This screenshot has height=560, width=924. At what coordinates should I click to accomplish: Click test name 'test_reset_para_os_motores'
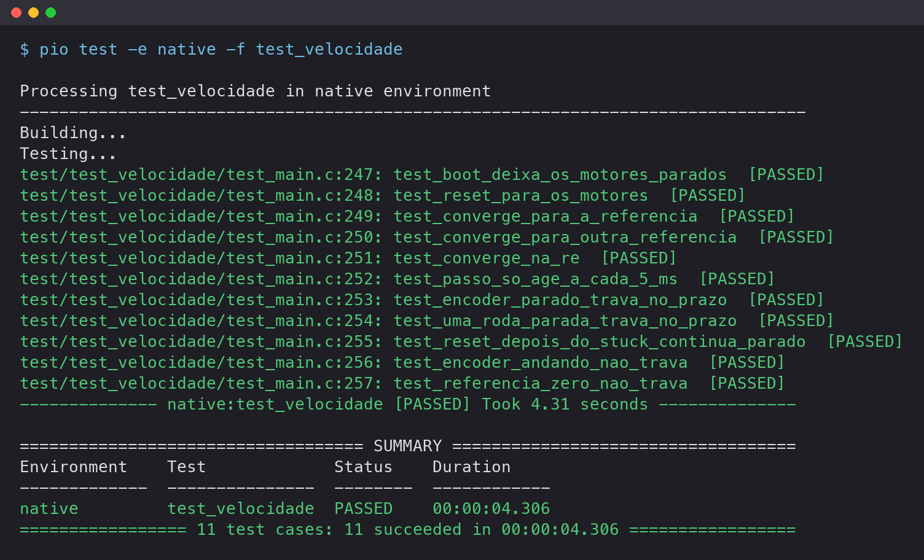(521, 195)
